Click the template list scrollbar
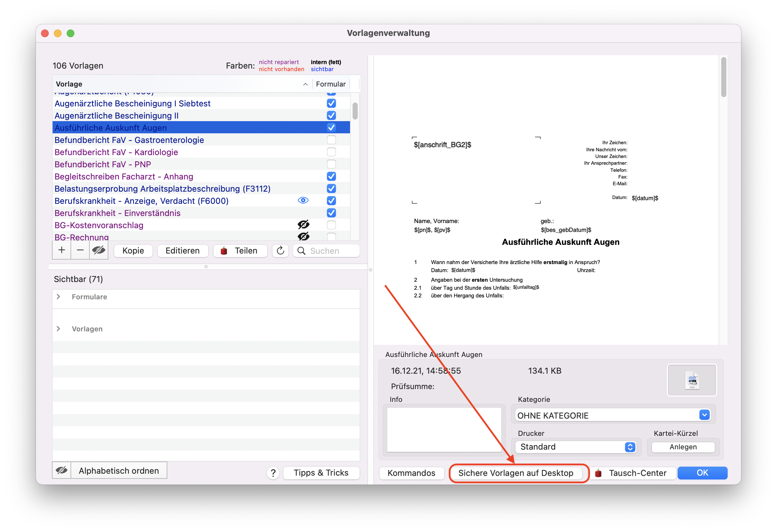This screenshot has height=532, width=777. (x=355, y=111)
